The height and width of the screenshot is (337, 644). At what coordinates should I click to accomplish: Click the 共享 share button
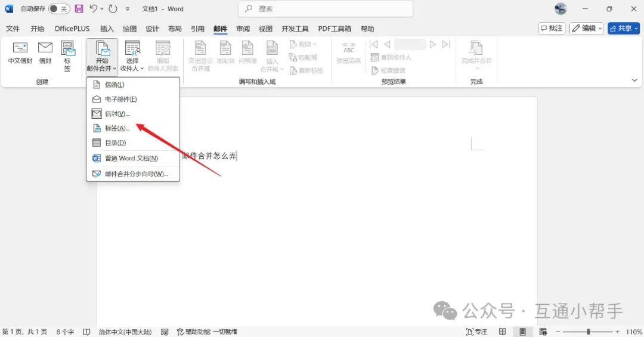(624, 28)
